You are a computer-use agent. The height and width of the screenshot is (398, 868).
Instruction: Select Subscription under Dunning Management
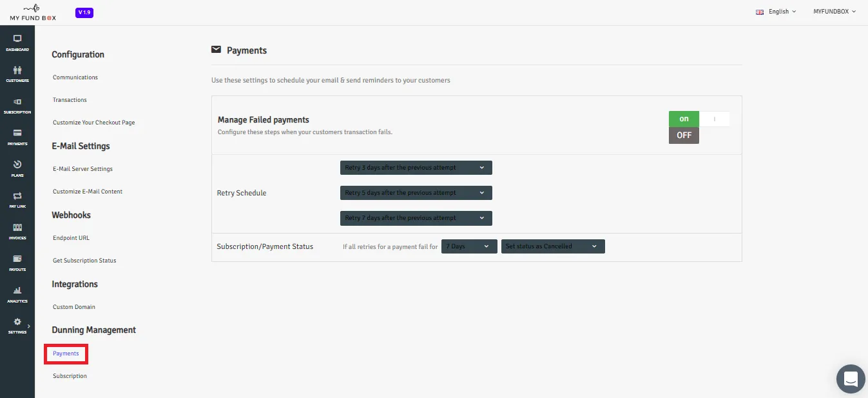(70, 376)
